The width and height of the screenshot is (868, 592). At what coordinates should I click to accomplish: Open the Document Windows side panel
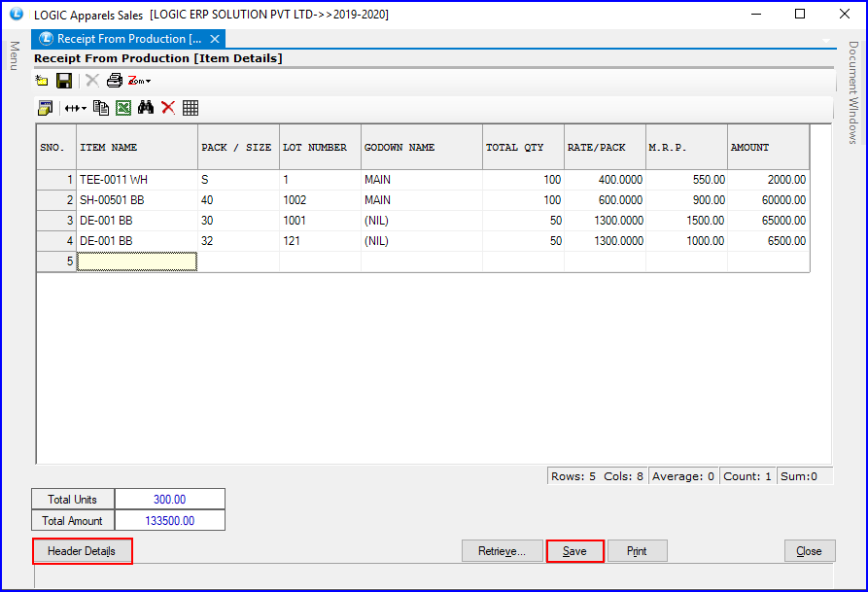[x=853, y=92]
